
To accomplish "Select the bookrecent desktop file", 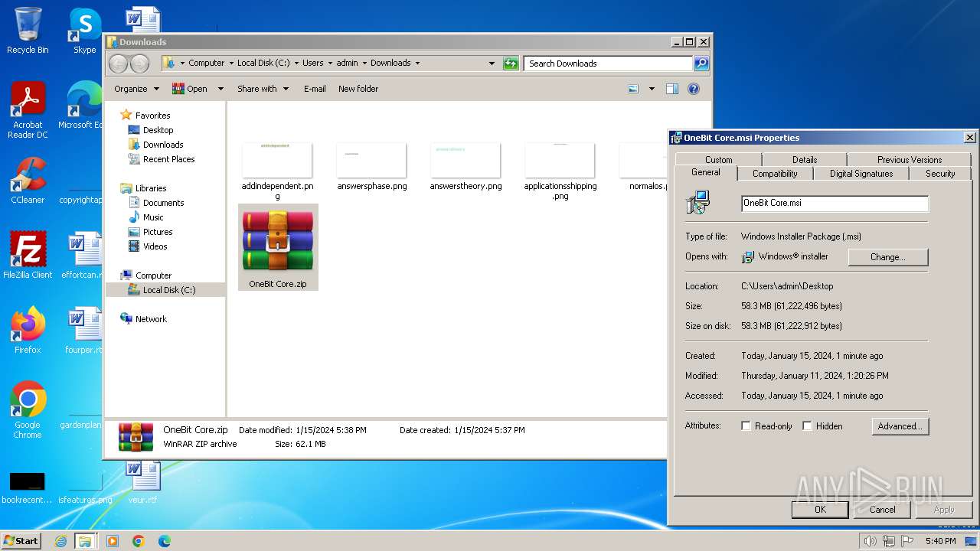I will 27,488.
